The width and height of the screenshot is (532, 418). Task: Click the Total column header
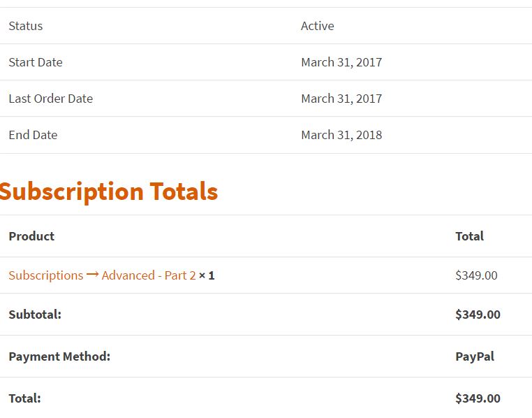(x=469, y=236)
